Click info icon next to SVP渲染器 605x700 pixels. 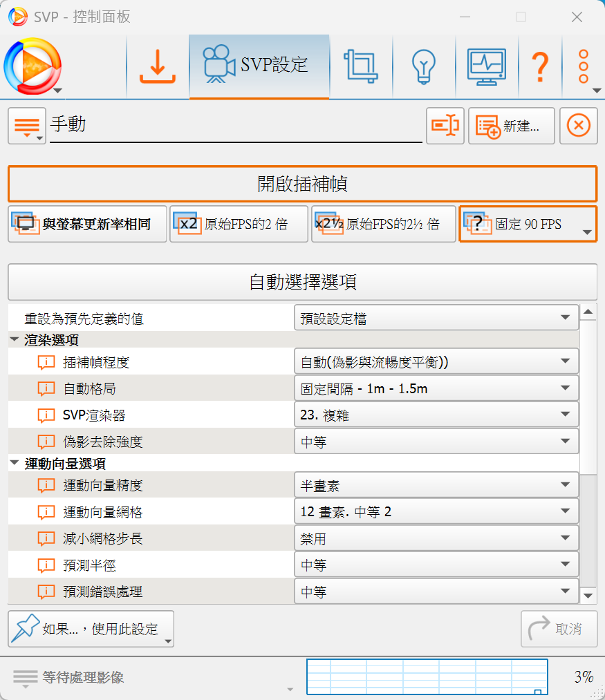46,415
